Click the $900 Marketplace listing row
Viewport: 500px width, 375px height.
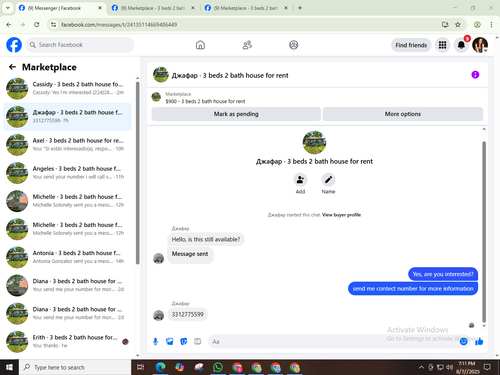click(317, 98)
